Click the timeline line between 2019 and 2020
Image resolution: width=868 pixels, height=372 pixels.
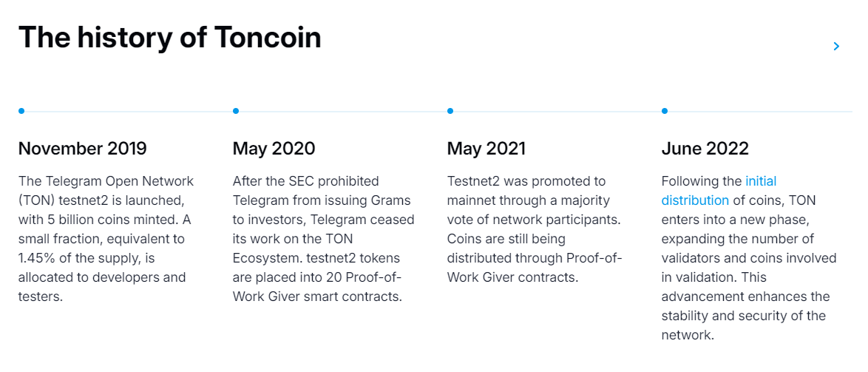coord(129,111)
